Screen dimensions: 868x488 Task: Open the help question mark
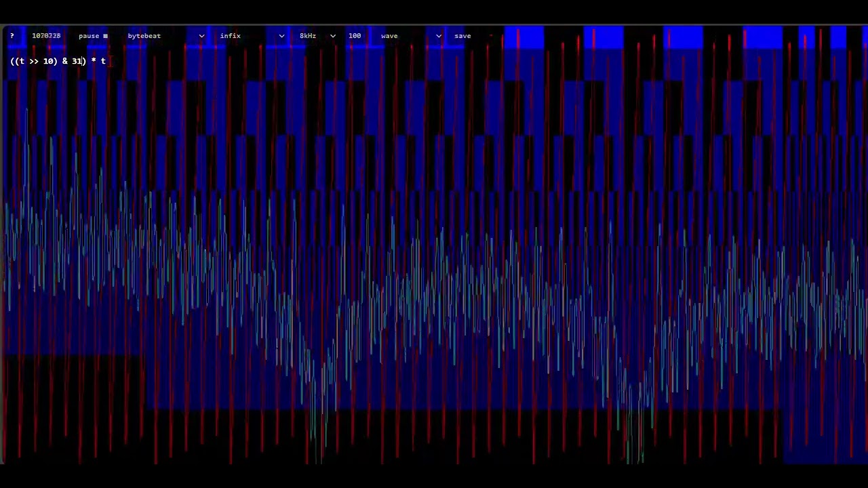click(12, 36)
